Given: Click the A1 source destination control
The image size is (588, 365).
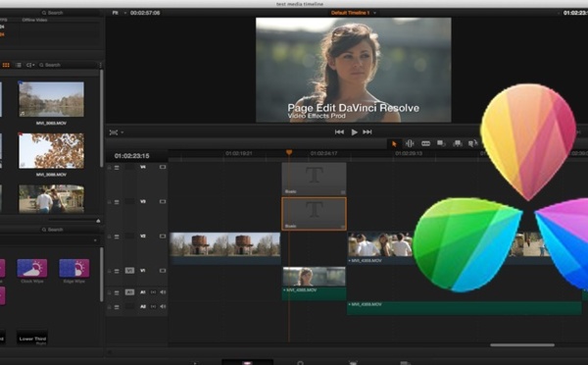Looking at the screenshot, I should click(x=129, y=292).
